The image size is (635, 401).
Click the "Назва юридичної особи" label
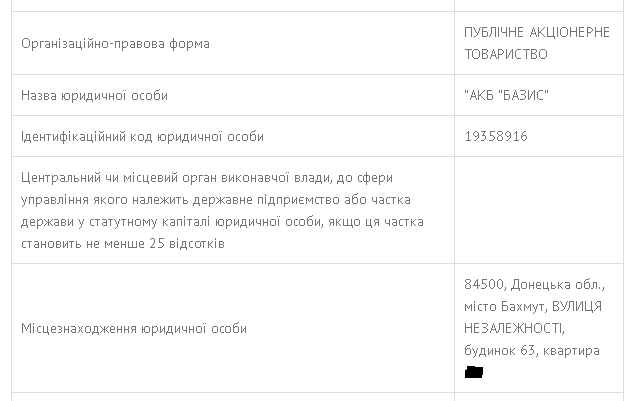[x=94, y=95]
